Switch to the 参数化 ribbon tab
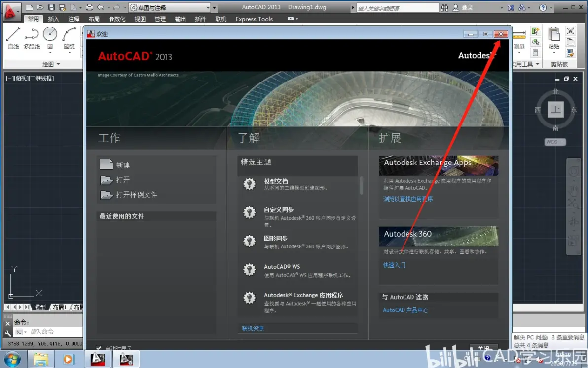Viewport: 588px width, 368px height. (117, 19)
